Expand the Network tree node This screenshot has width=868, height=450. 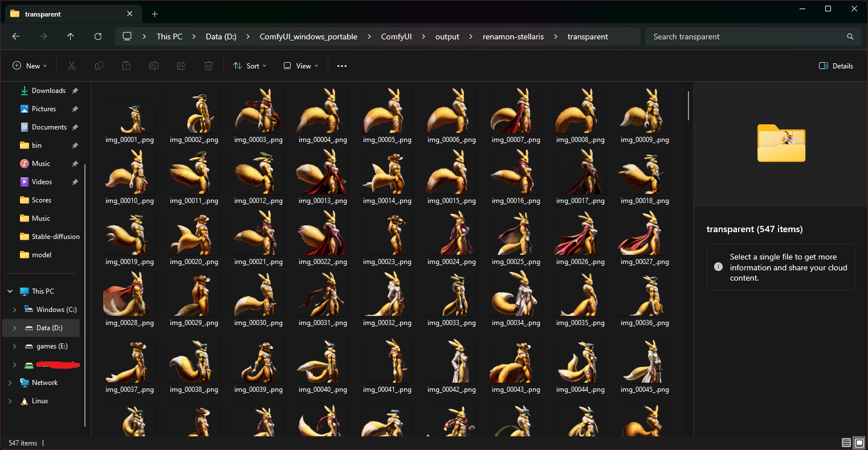pos(10,383)
